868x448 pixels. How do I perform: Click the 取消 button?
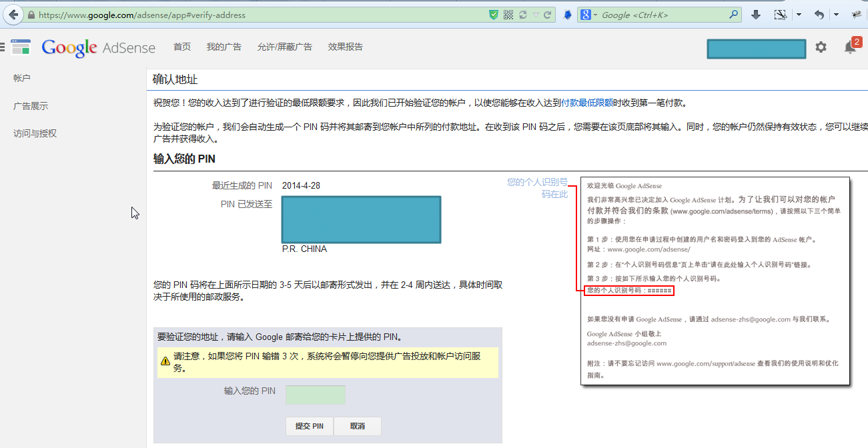point(358,426)
